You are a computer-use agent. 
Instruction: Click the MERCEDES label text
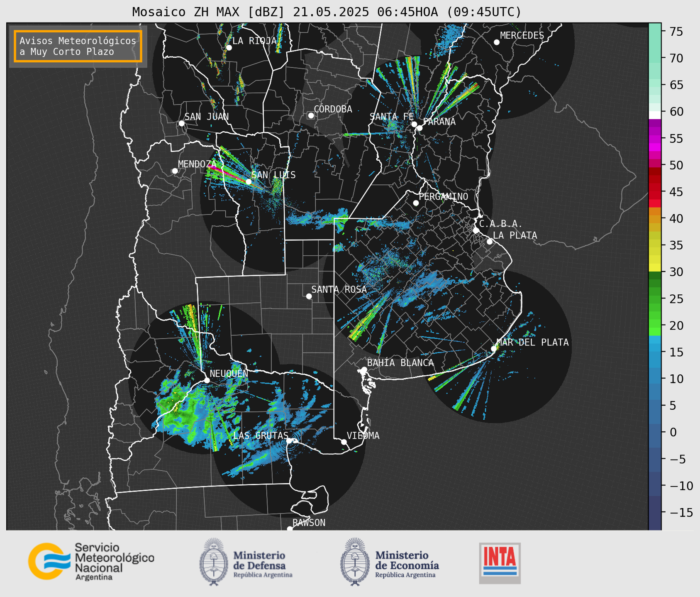[522, 36]
